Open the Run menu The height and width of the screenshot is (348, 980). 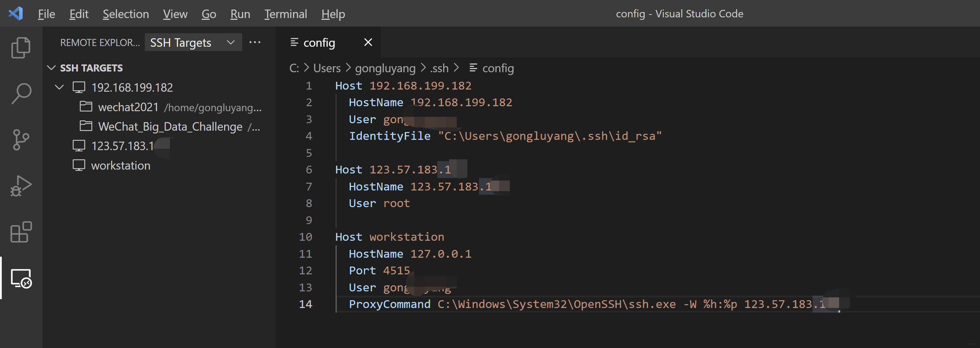tap(240, 14)
